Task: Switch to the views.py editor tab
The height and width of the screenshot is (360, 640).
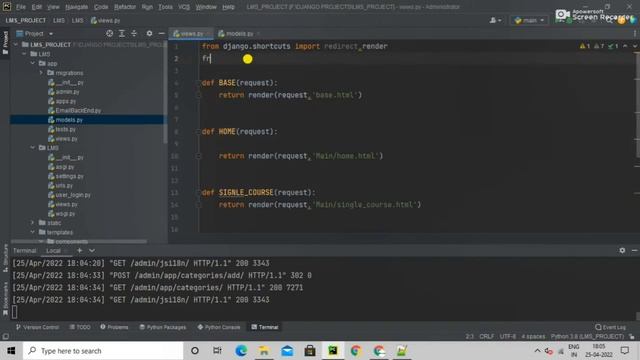Action: tap(191, 33)
